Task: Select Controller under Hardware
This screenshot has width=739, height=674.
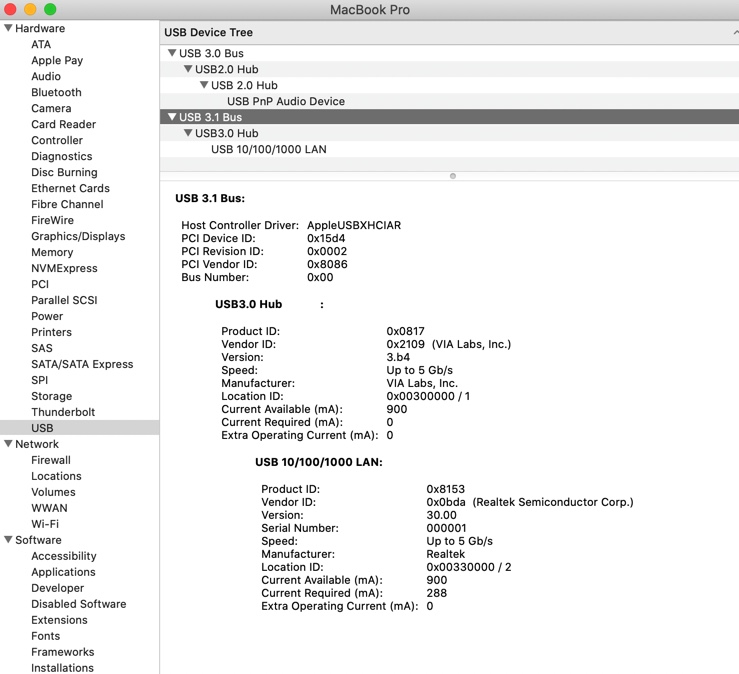Action: (57, 140)
